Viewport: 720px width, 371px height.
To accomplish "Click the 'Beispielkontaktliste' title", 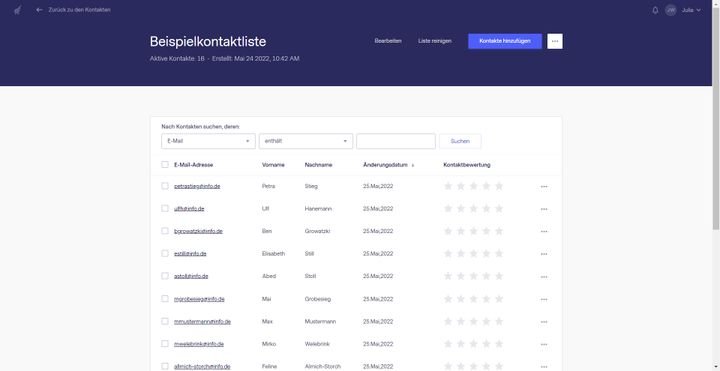I will (208, 41).
